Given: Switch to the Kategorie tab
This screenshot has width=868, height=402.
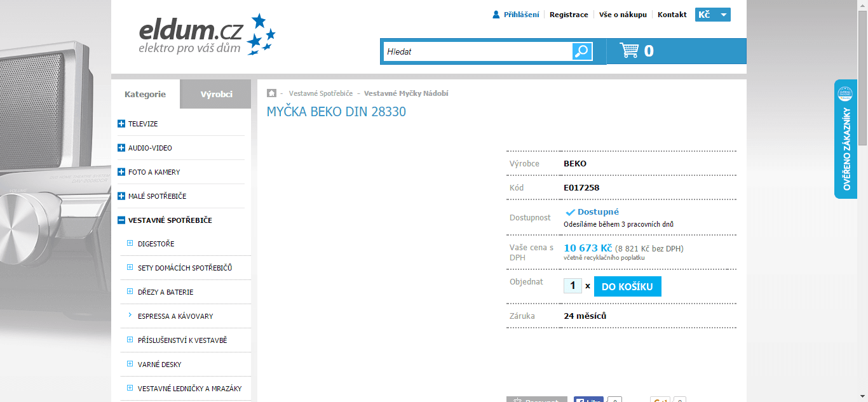Looking at the screenshot, I should tap(146, 94).
